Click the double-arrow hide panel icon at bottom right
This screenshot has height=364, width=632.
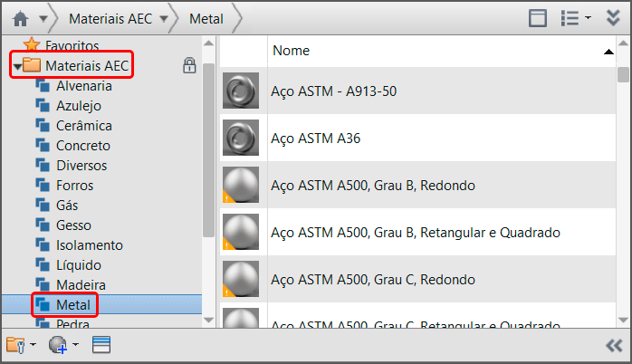coord(613,345)
